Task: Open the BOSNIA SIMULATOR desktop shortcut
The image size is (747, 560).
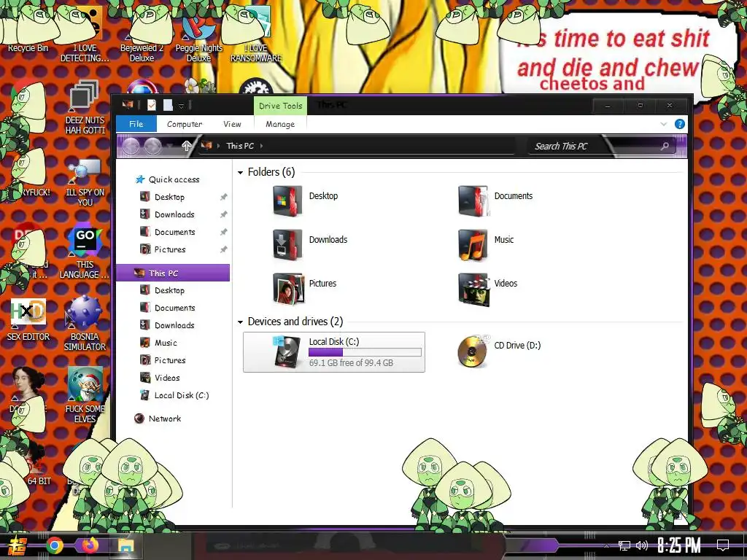Action: pyautogui.click(x=85, y=324)
